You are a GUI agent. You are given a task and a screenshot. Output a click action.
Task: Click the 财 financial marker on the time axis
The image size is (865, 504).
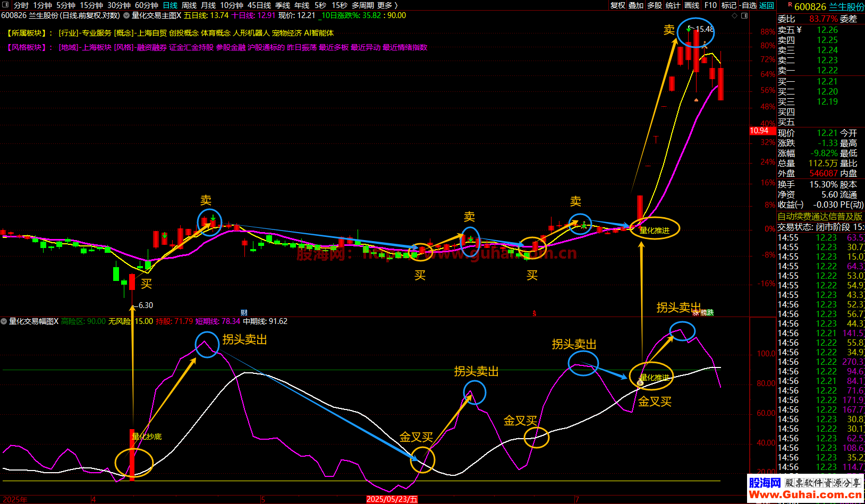[x=244, y=312]
